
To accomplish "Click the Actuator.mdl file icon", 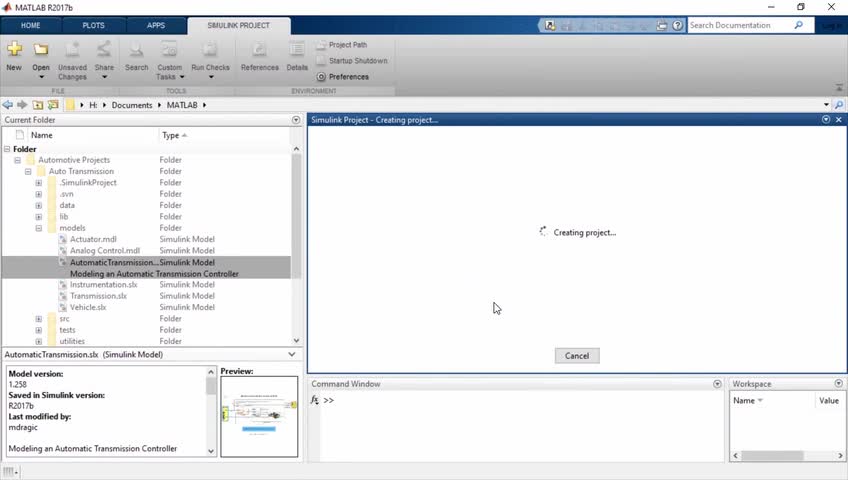I will coord(63,239).
